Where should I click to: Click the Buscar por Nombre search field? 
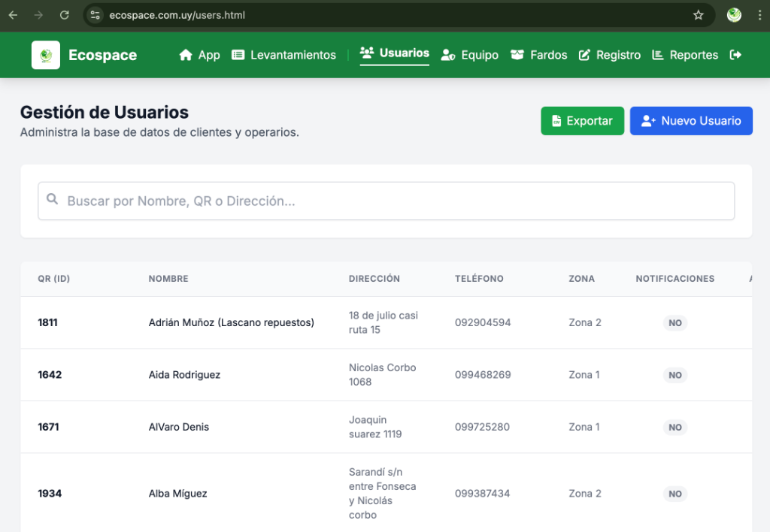[301, 200]
